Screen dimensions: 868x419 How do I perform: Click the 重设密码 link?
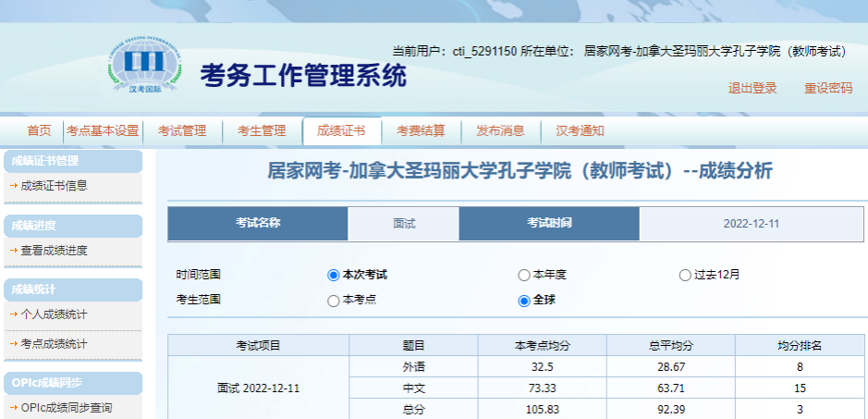[828, 89]
